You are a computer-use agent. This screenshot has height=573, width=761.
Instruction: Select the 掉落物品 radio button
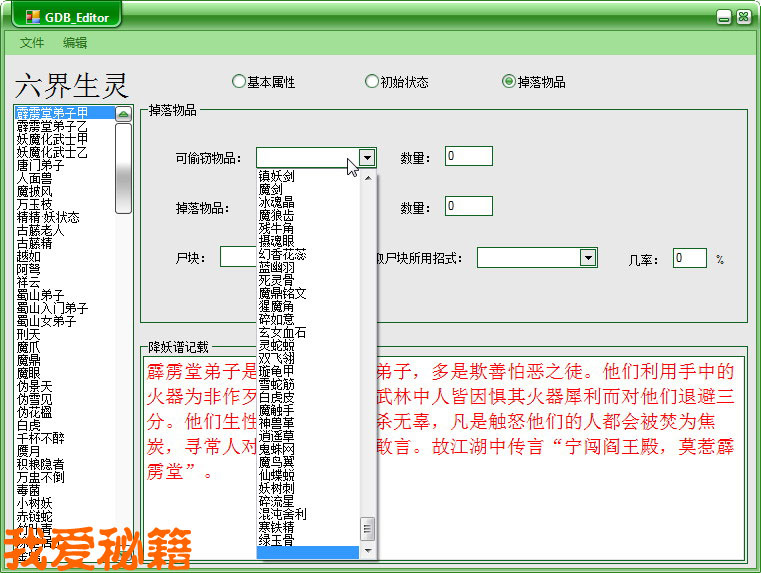tap(509, 82)
